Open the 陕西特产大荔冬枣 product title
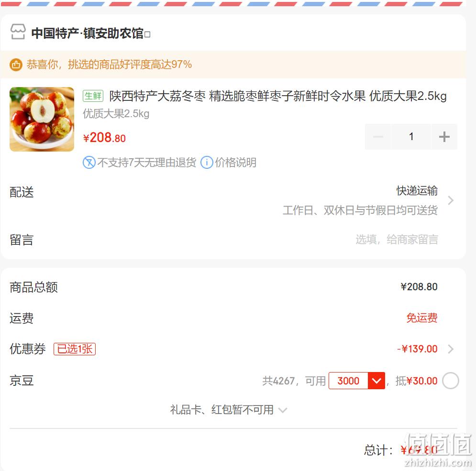The image size is (476, 471). tap(278, 96)
